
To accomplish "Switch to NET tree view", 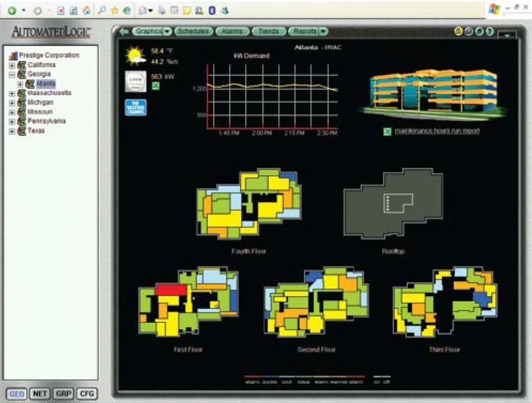I will [39, 394].
